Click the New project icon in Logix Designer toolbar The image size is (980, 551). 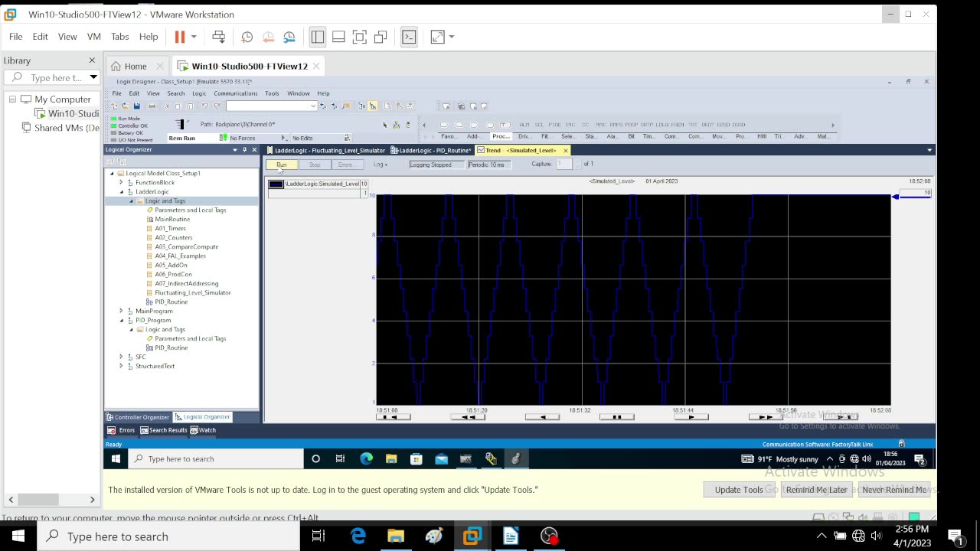(x=114, y=106)
